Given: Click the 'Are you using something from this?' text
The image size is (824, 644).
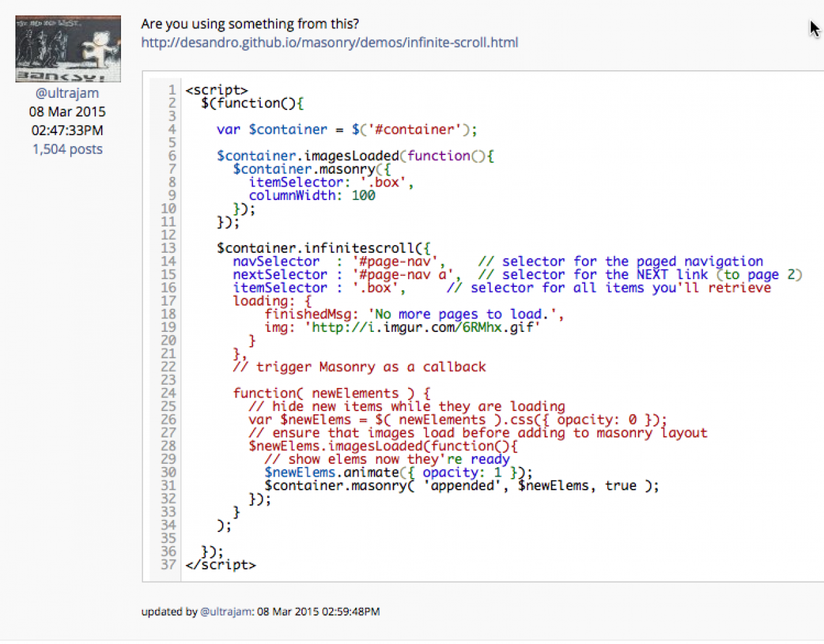Looking at the screenshot, I should click(x=250, y=24).
